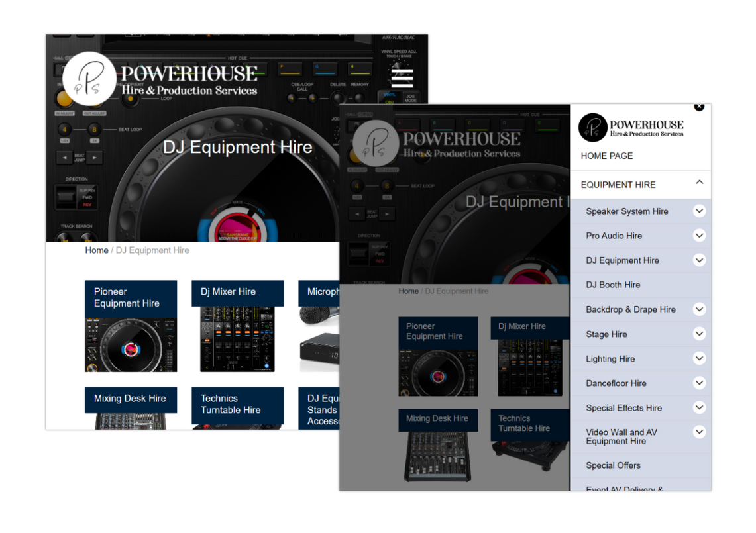
Task: Click the 'DJ Equipment Hire' hero heading on left page
Action: (237, 147)
